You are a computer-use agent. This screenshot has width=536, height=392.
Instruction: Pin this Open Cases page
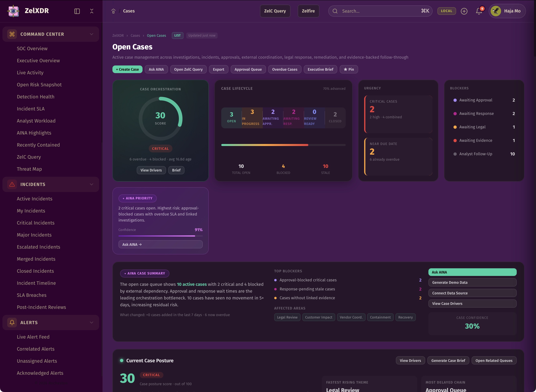[x=349, y=69]
